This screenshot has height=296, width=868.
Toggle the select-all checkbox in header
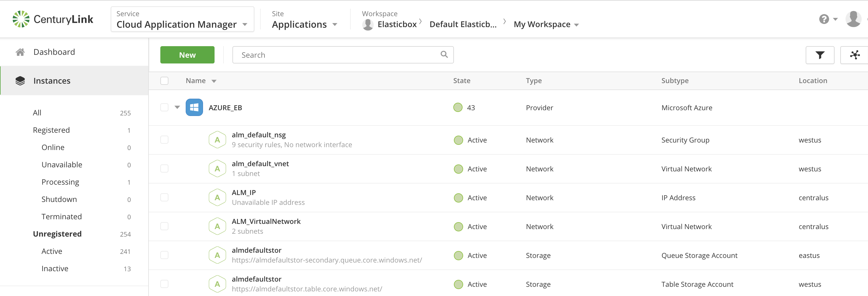click(164, 81)
